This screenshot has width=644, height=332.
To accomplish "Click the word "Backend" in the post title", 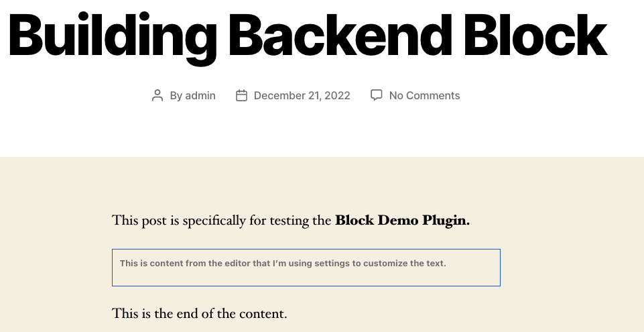I will 340,34.
